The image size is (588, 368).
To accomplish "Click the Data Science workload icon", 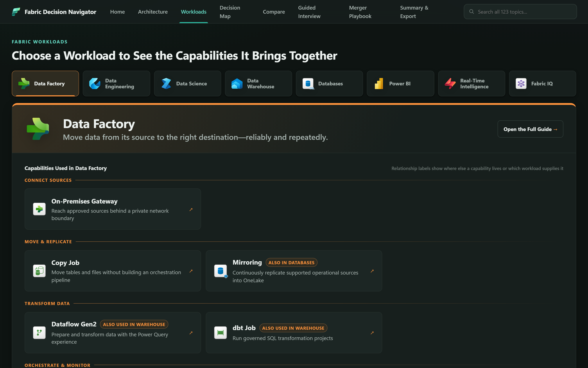I will point(166,84).
